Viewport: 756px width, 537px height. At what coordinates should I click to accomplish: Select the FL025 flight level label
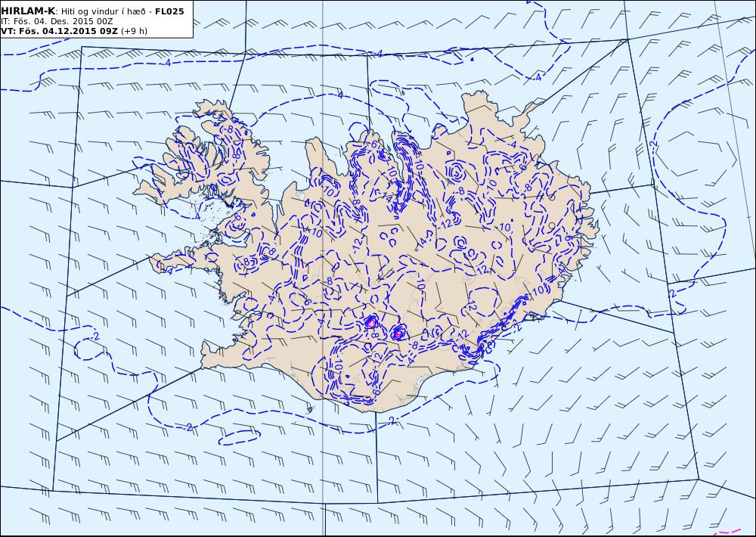[x=169, y=11]
